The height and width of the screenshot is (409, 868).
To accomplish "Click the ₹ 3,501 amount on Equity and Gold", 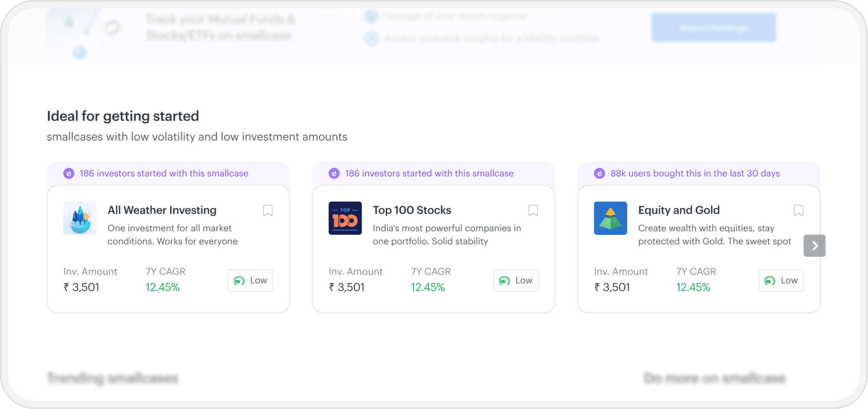I will coord(612,287).
